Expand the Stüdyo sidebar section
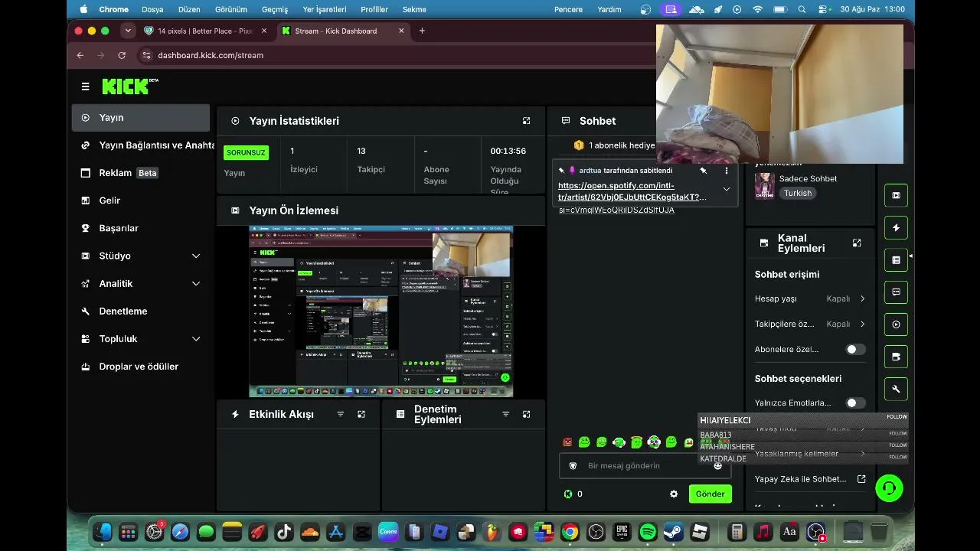This screenshot has height=551, width=980. [x=196, y=256]
